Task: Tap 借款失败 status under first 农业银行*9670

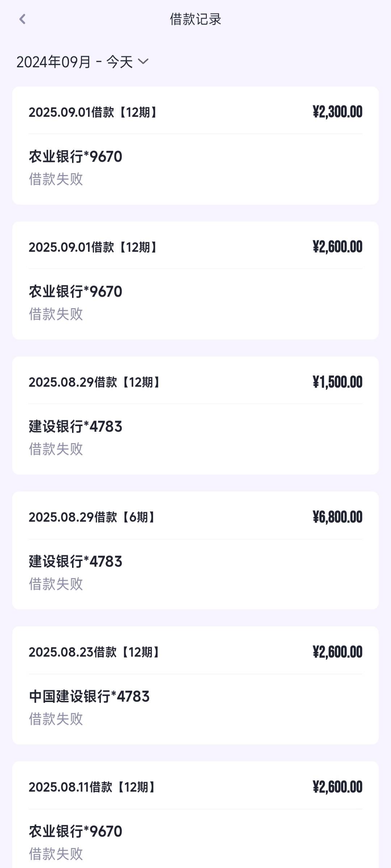Action: click(x=56, y=179)
